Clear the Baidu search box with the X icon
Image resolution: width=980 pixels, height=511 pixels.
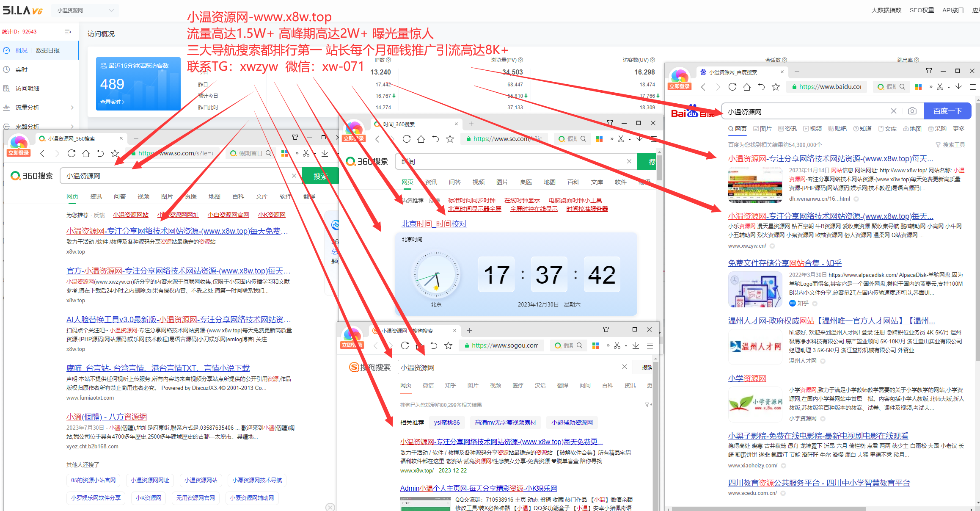click(x=893, y=111)
